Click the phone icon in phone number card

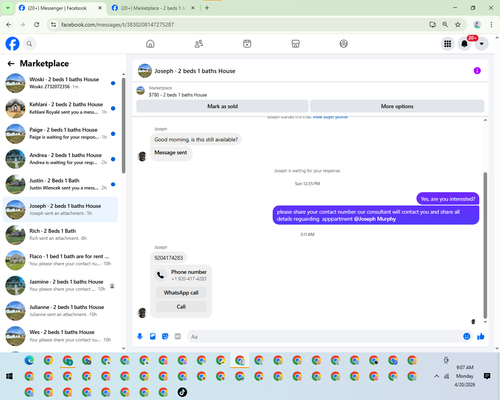(x=161, y=275)
